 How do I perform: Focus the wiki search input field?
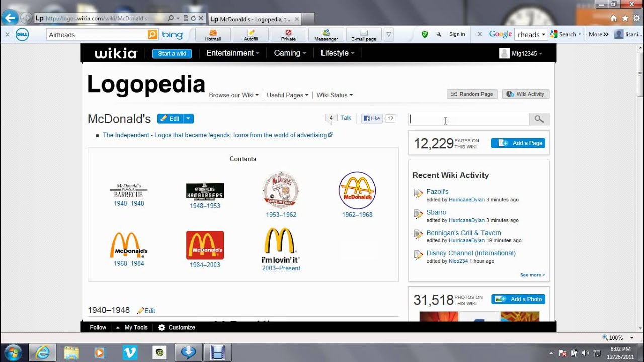pyautogui.click(x=469, y=119)
